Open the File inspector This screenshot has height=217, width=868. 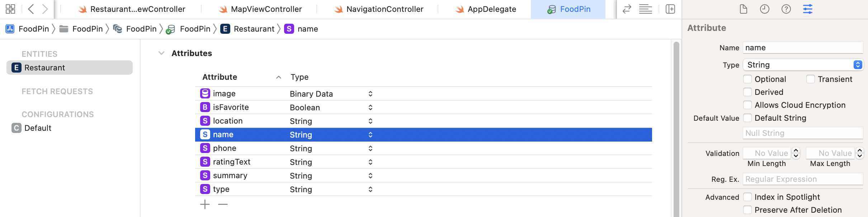[x=743, y=9]
